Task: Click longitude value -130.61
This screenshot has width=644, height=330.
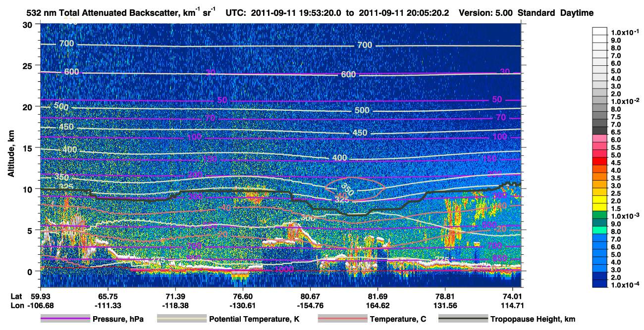Action: pos(243,305)
